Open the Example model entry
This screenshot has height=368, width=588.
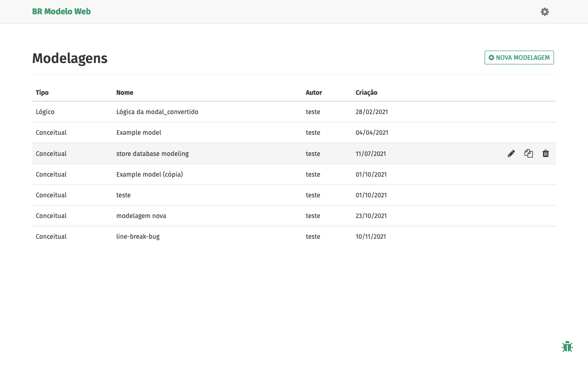[138, 132]
